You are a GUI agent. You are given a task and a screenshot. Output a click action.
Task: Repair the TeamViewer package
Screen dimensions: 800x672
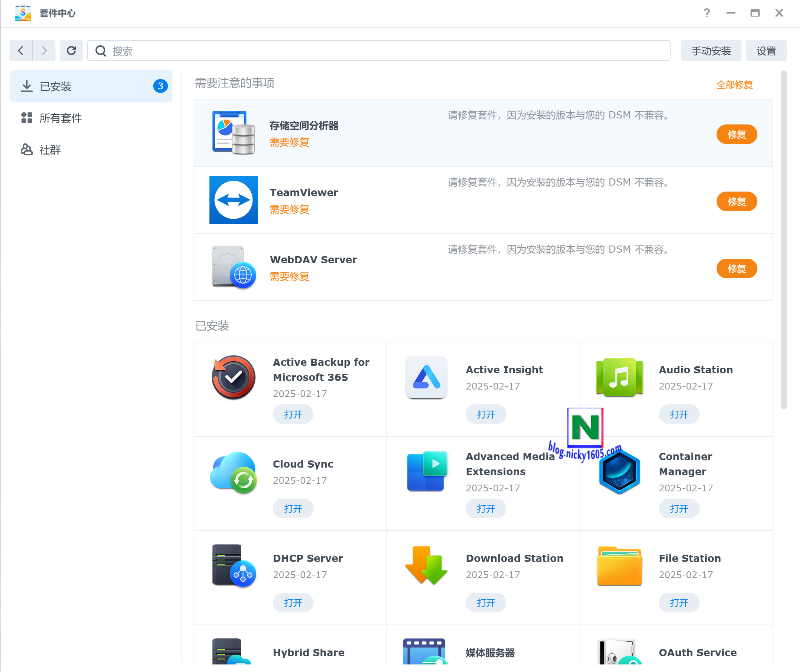coord(736,201)
